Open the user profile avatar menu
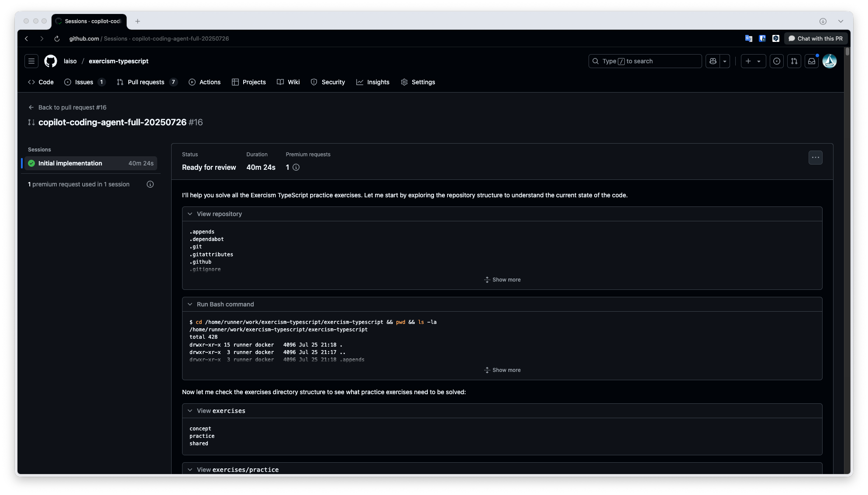 [x=830, y=61]
